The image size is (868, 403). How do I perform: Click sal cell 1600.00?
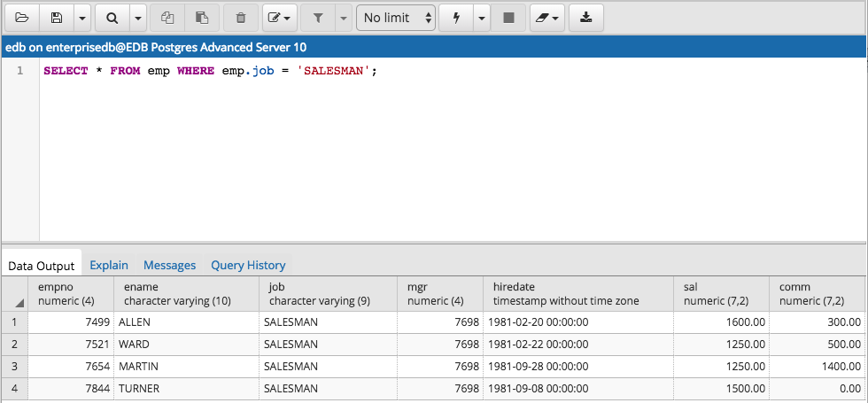click(x=722, y=322)
